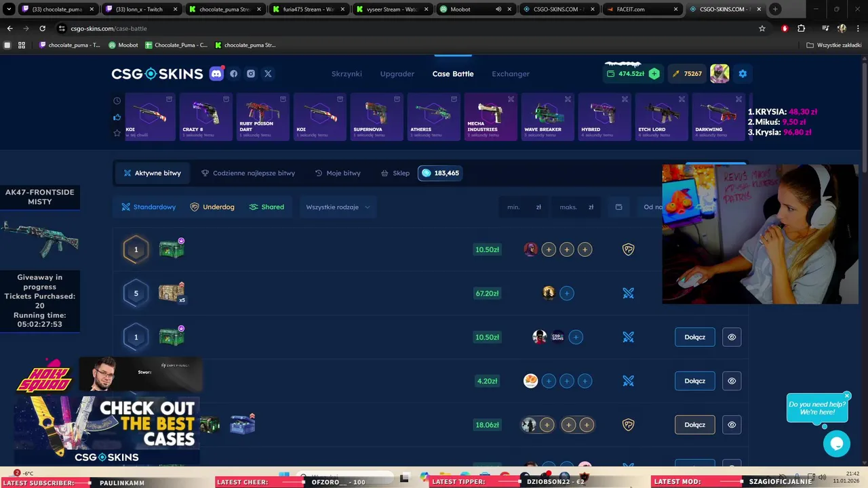Screen dimensions: 868x488
Task: Open the user profile avatar
Action: (719, 74)
